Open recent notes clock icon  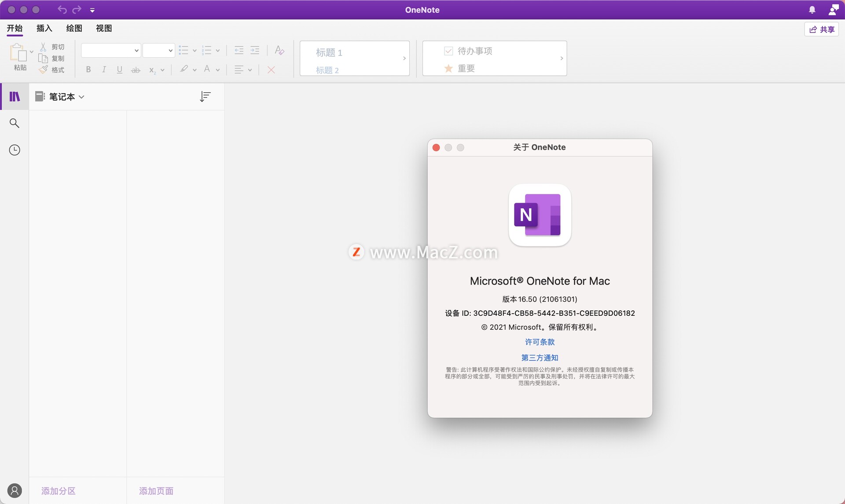pyautogui.click(x=15, y=150)
